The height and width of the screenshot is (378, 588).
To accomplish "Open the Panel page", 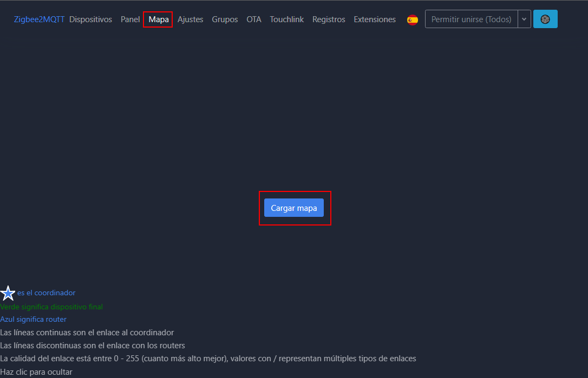I will 130,19.
